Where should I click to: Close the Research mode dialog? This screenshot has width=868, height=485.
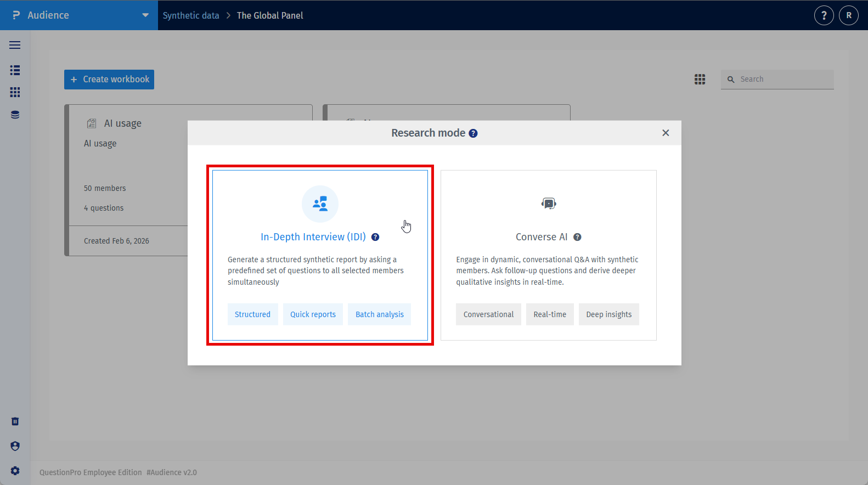pyautogui.click(x=666, y=133)
